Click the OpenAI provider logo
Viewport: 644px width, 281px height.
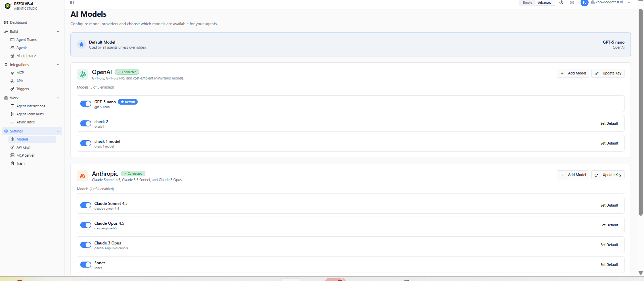[x=83, y=74]
